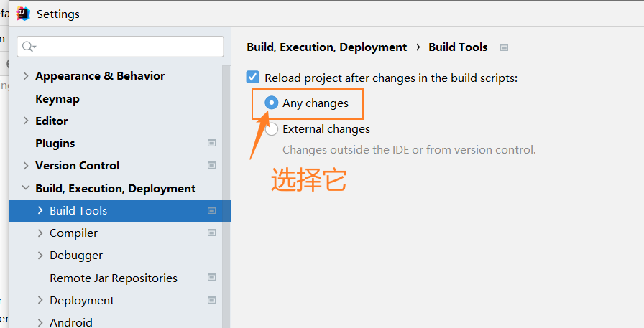The width and height of the screenshot is (644, 328).
Task: Click the search magnifier icon
Action: click(x=28, y=47)
